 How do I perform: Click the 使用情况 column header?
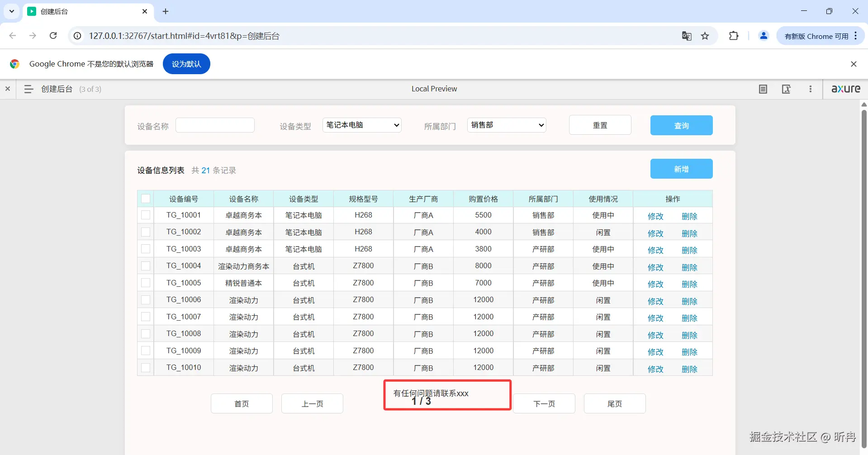[x=603, y=199]
